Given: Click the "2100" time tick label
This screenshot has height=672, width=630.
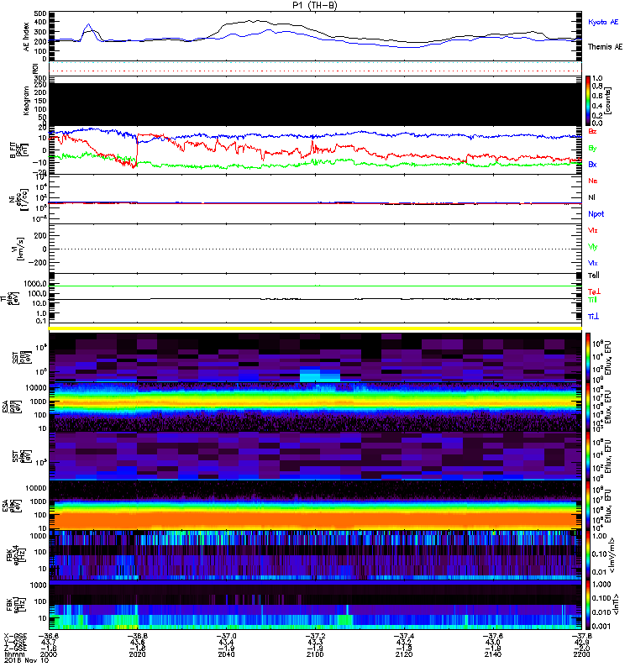Looking at the screenshot, I should (x=315, y=654).
